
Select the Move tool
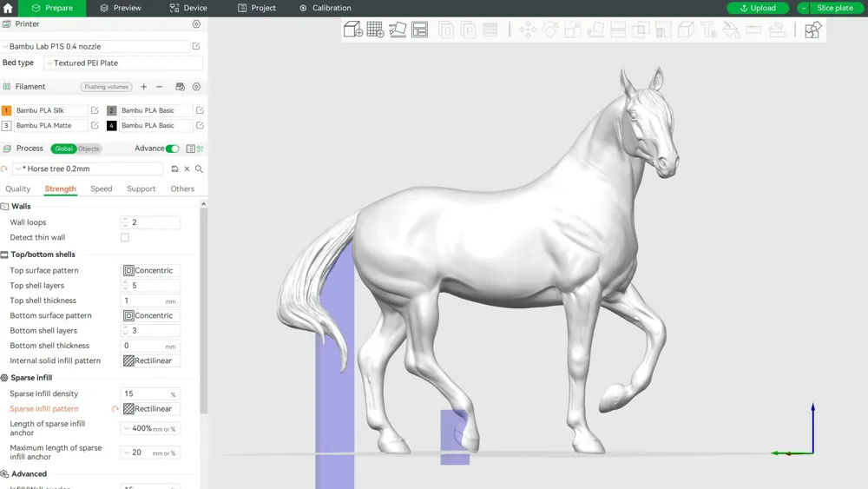[528, 30]
